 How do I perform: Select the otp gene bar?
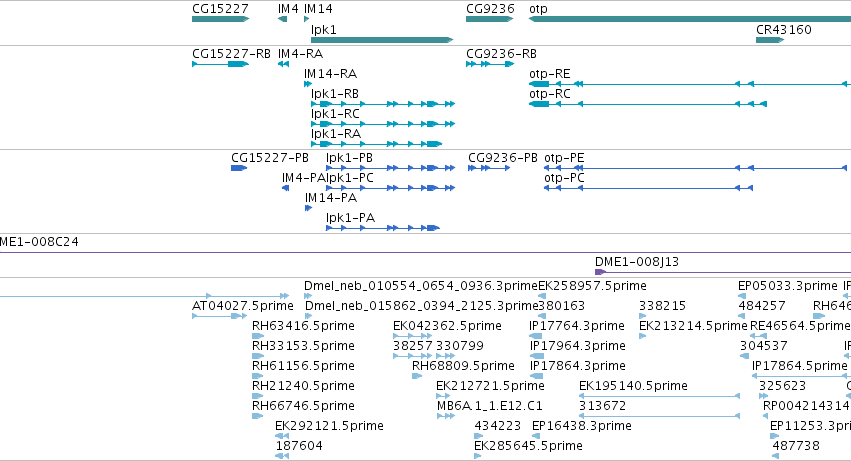(690, 19)
